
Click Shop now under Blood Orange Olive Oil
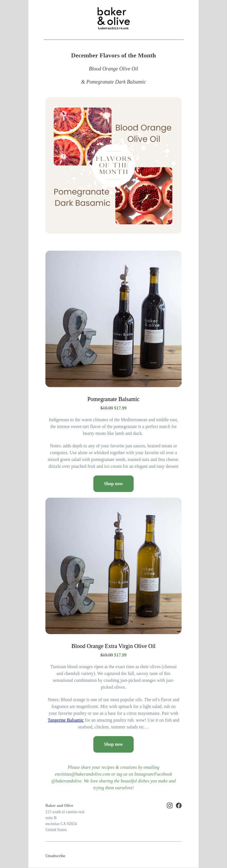coord(113,744)
